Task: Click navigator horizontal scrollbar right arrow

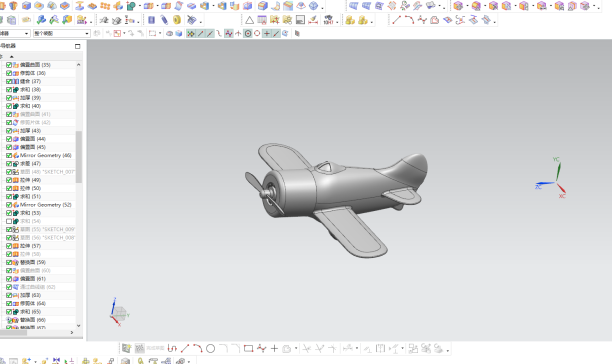Action: click(x=72, y=332)
